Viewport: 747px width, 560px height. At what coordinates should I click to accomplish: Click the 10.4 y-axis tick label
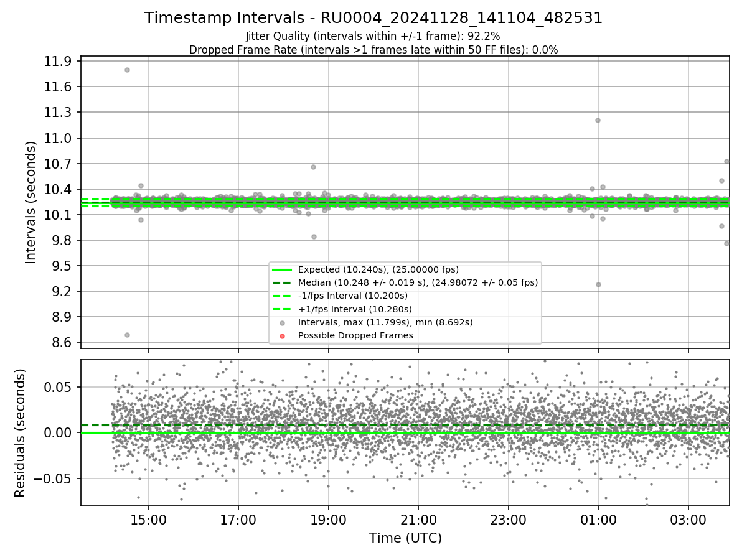[58, 189]
